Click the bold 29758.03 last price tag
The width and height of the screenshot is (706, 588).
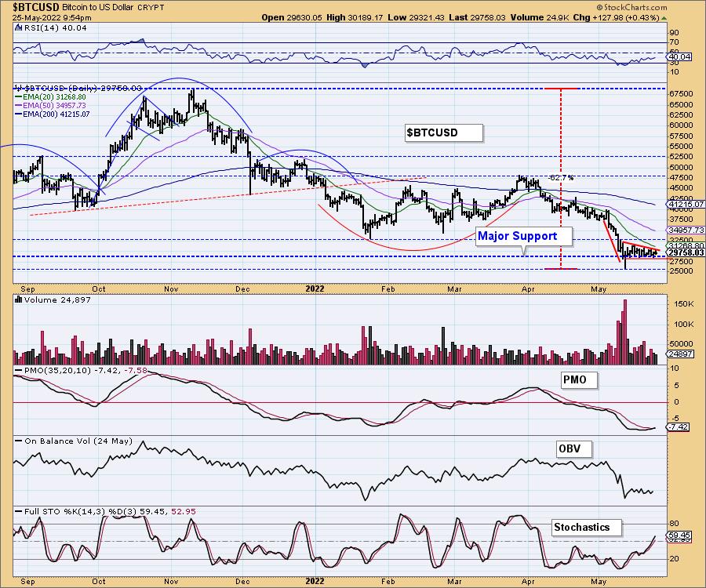(686, 252)
